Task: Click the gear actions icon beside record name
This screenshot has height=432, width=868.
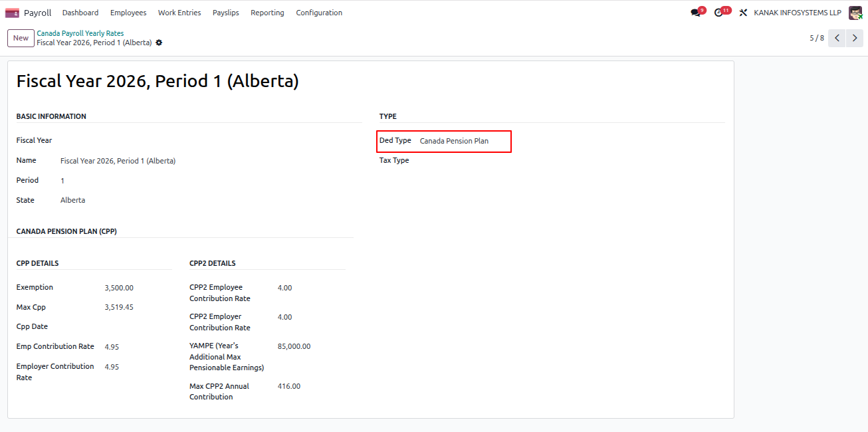Action: (159, 43)
